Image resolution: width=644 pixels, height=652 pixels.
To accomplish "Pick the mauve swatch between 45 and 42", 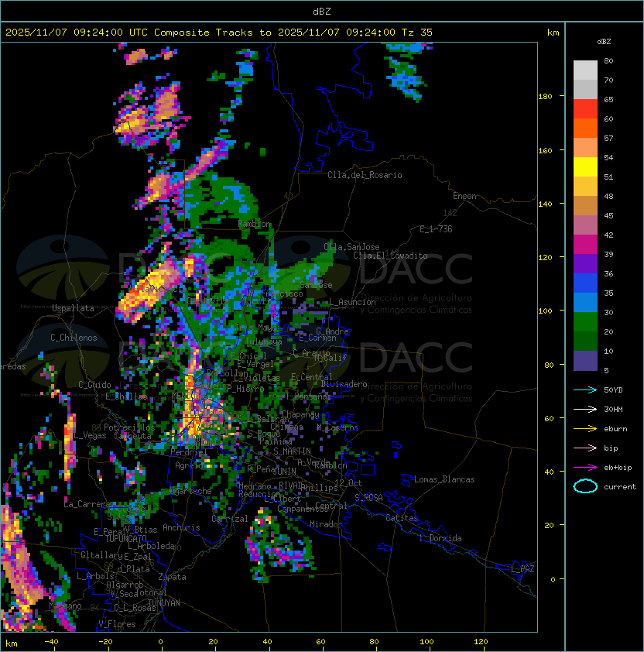I will click(585, 225).
